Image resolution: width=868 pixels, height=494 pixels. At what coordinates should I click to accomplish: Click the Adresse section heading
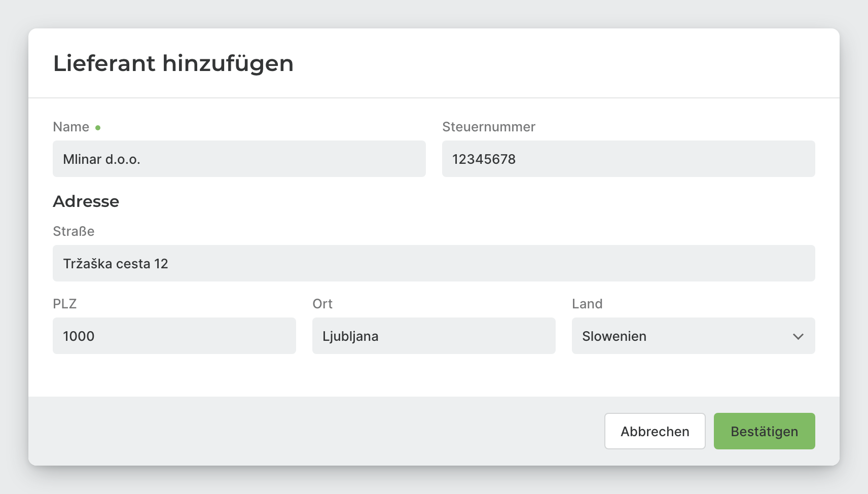[x=86, y=201]
